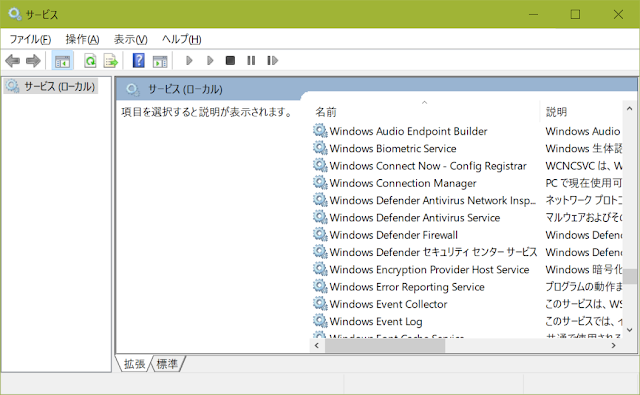Click gear icon of Windows Event Collector
This screenshot has width=640, height=395.
(320, 304)
